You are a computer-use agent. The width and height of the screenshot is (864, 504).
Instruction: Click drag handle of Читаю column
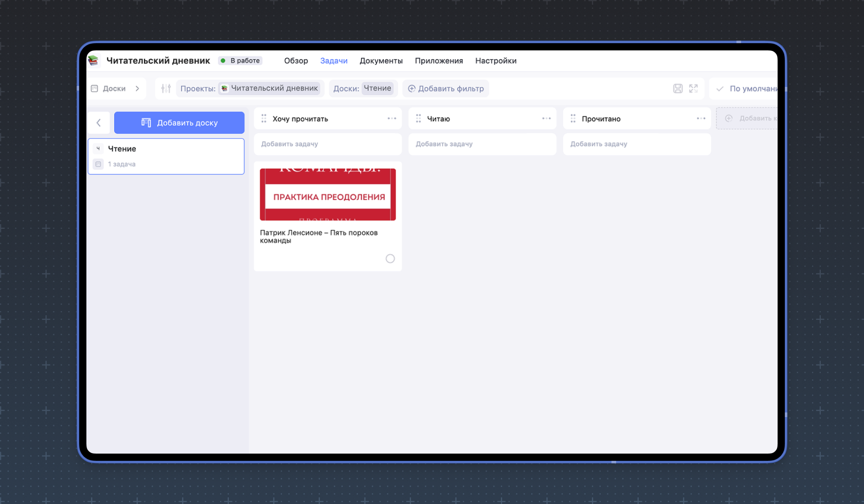418,119
